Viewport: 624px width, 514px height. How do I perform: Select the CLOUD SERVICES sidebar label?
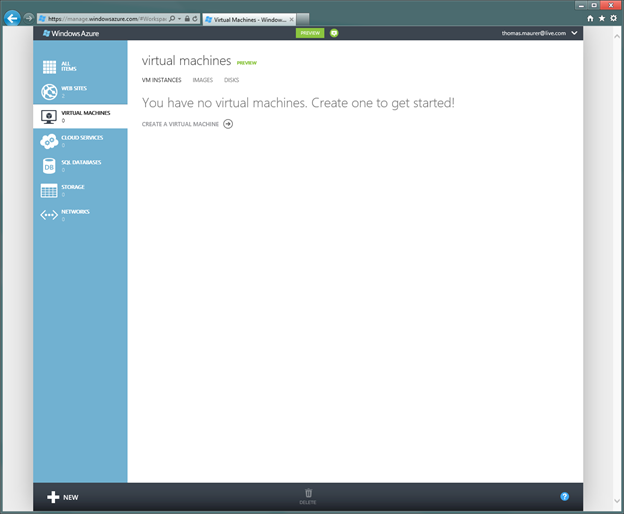point(82,138)
